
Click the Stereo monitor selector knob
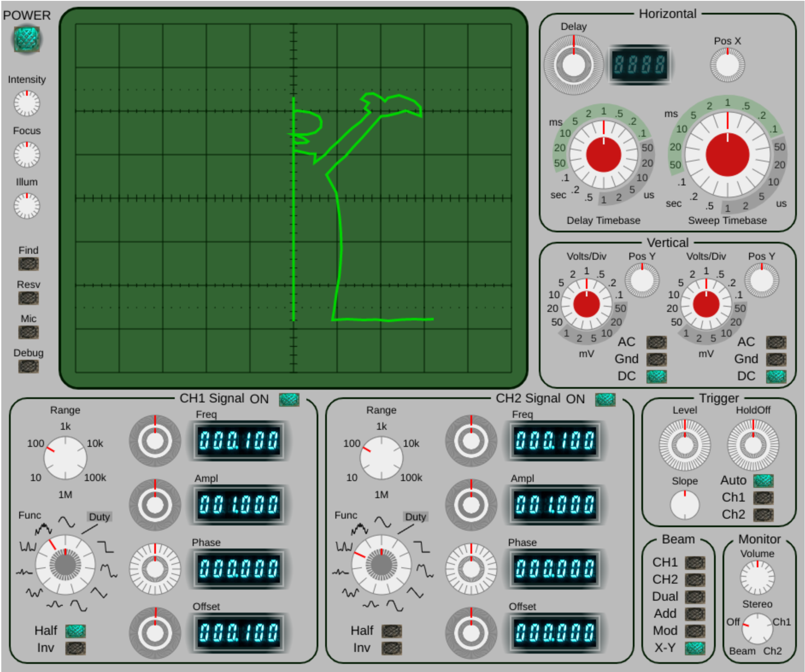pos(757,628)
